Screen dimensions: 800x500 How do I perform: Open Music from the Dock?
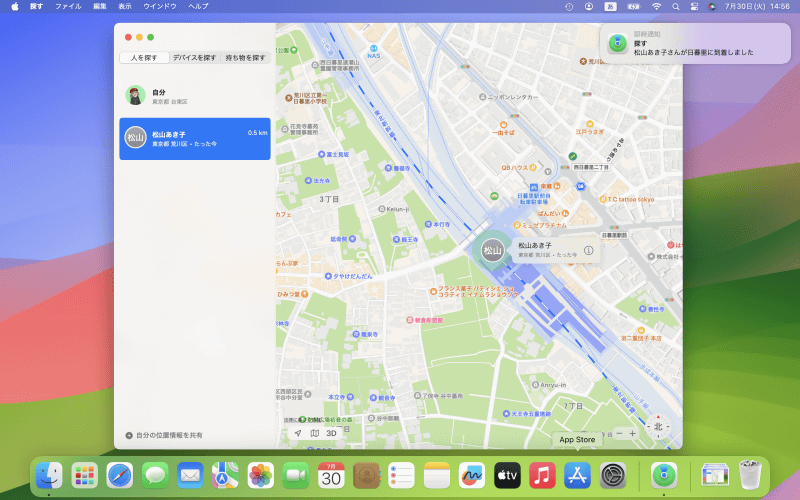point(542,476)
